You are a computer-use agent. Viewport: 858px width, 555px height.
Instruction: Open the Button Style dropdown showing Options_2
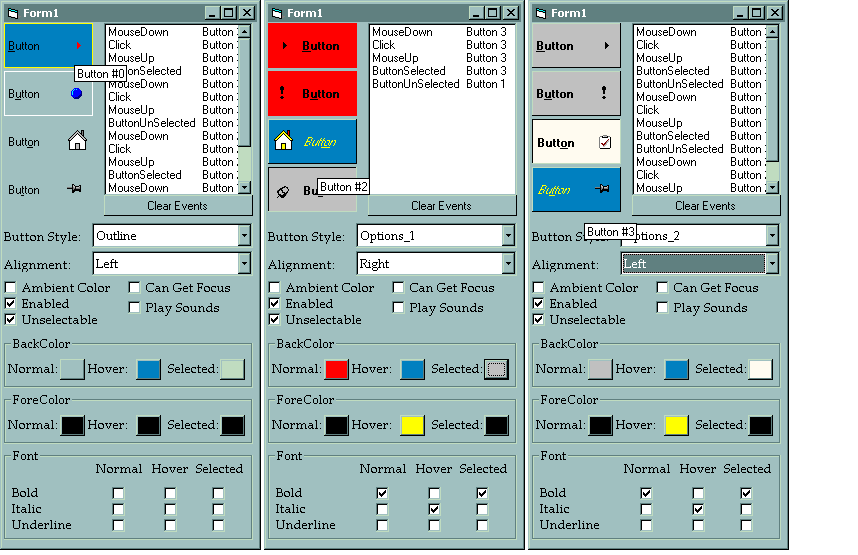771,236
